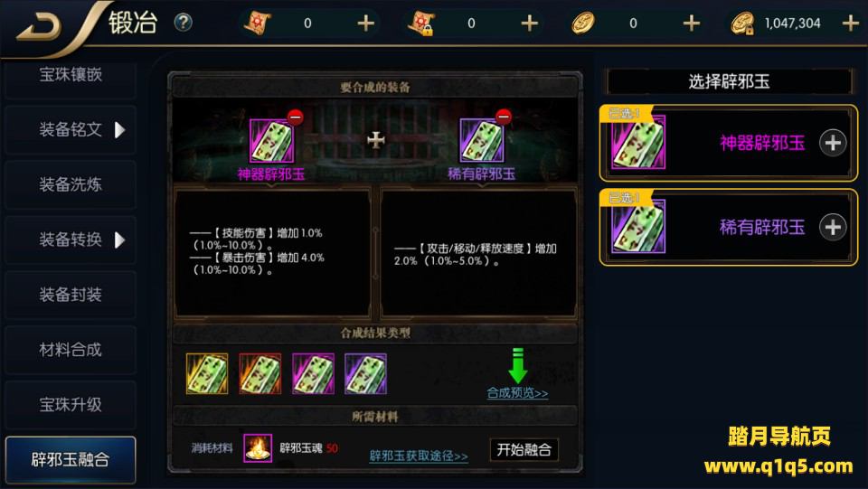Open the 合成预览>> link

[517, 393]
